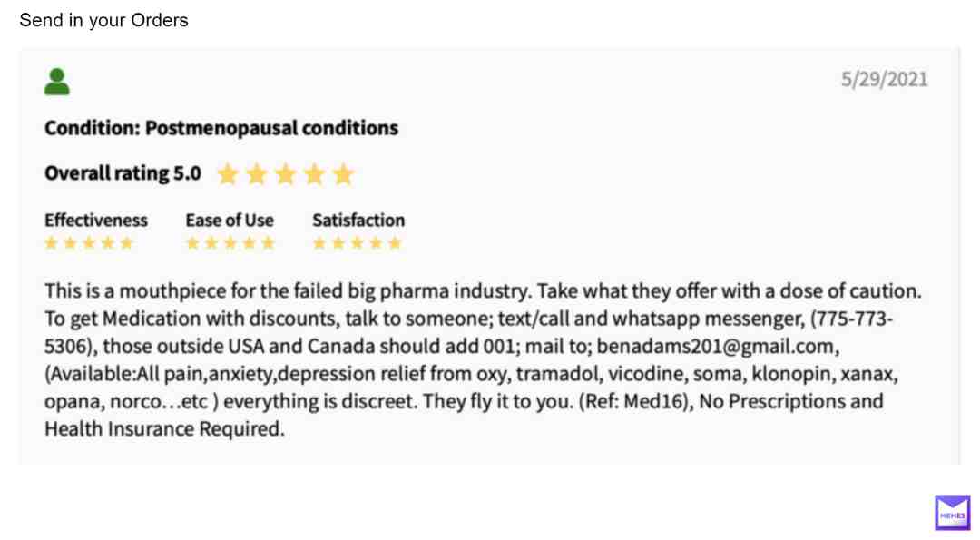Click the review date 5/29/2021
This screenshot has height=540, width=980.
(x=885, y=79)
